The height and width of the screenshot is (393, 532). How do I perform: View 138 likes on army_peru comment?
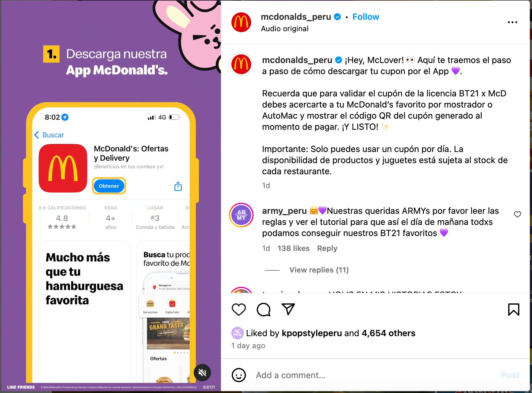coord(293,248)
